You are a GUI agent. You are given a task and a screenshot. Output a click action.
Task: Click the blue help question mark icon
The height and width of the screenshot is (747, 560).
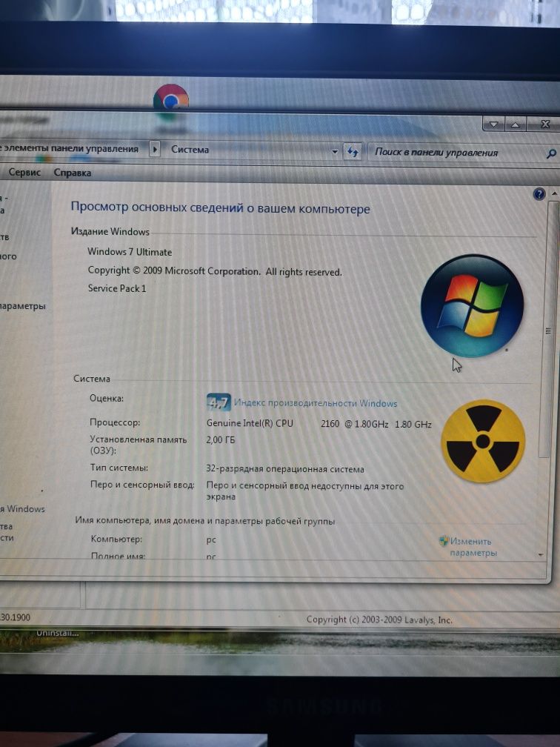point(539,194)
